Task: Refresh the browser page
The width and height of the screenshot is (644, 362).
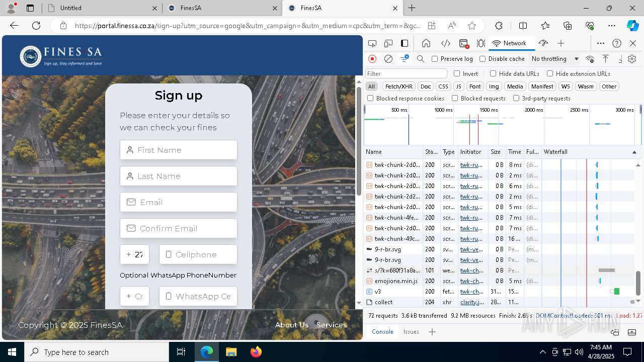Action: pyautogui.click(x=36, y=26)
